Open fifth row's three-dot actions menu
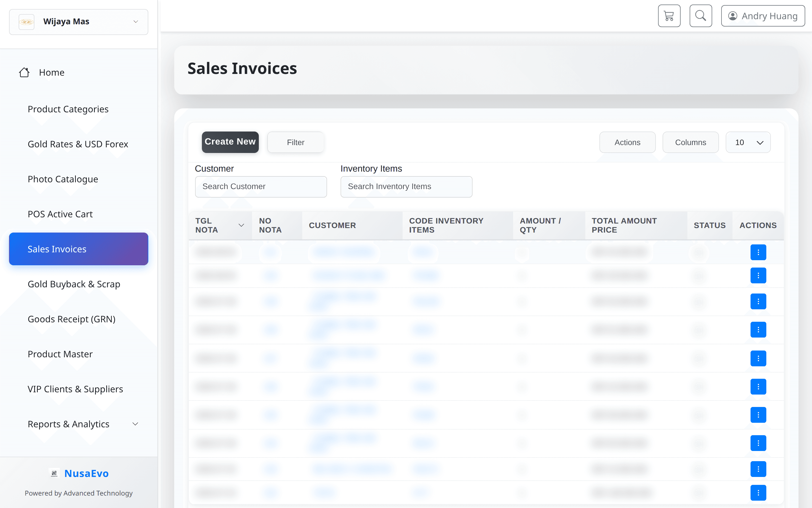 click(758, 358)
